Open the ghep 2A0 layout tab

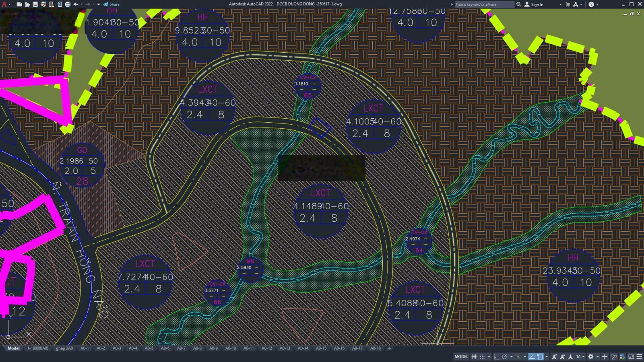pos(64,348)
